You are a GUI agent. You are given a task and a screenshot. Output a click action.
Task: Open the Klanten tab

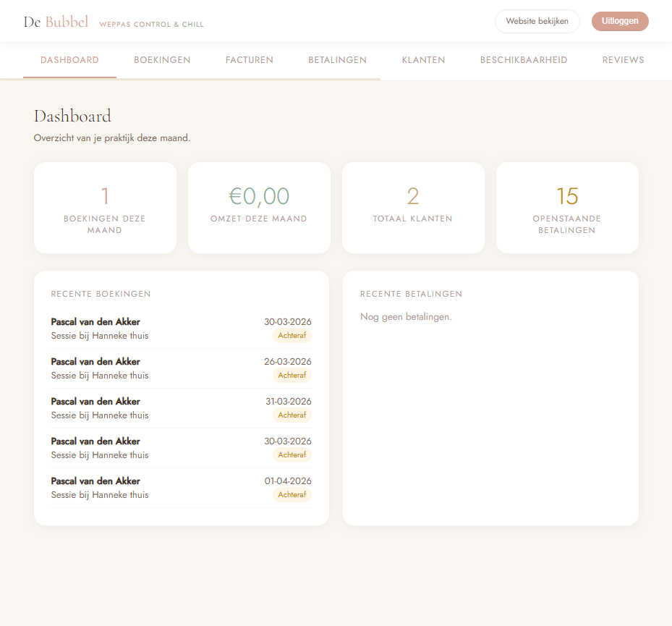[x=423, y=60]
